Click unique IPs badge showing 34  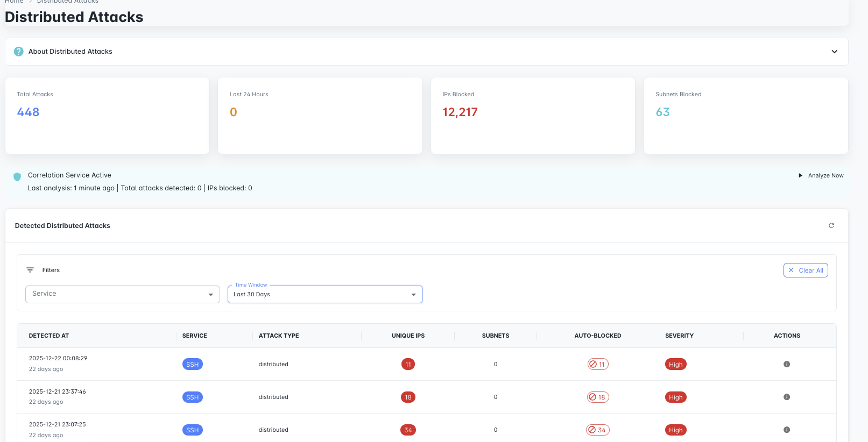pos(408,430)
